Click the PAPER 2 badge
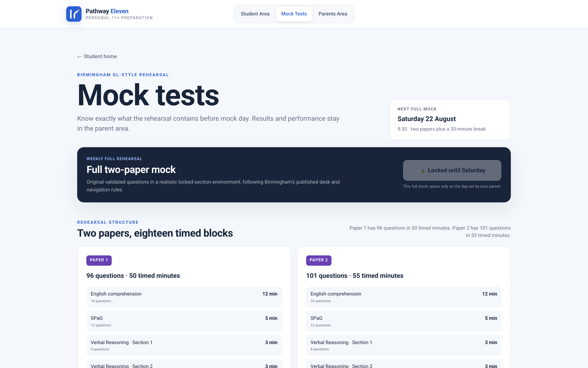Screen dimensions: 588x368 (319, 260)
